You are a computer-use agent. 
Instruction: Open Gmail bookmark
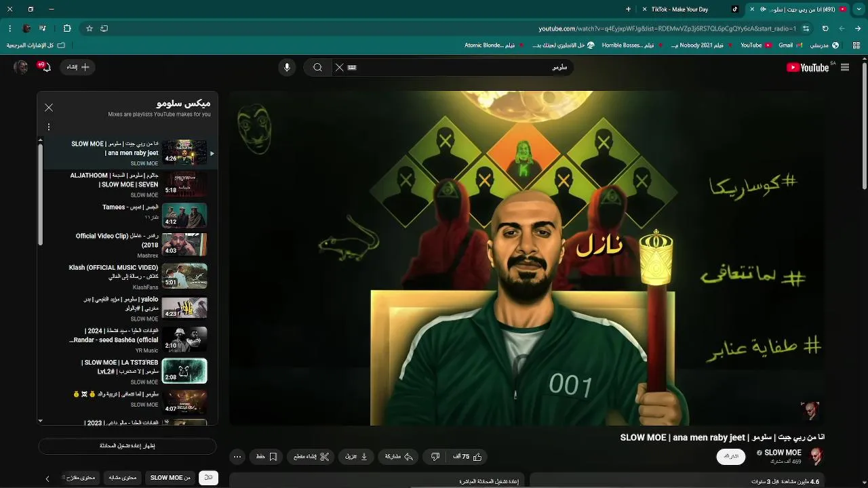tap(791, 45)
